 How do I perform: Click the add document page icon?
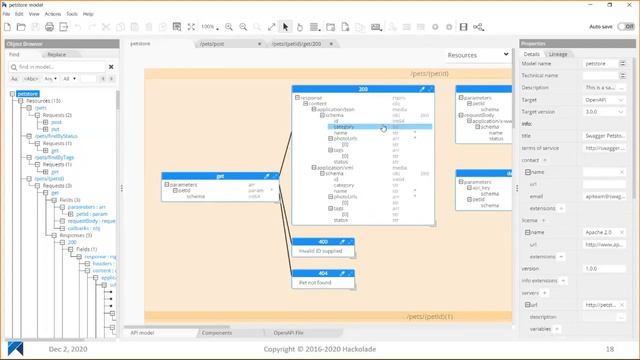[345, 27]
